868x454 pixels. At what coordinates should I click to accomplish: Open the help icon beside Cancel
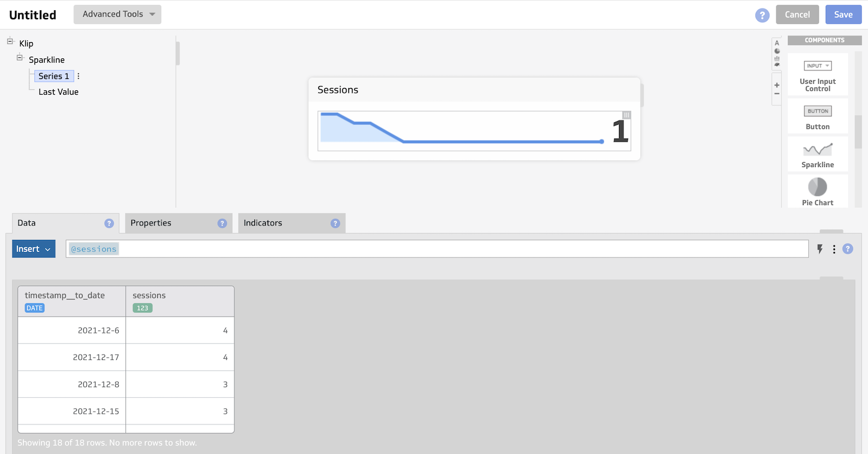coord(762,15)
